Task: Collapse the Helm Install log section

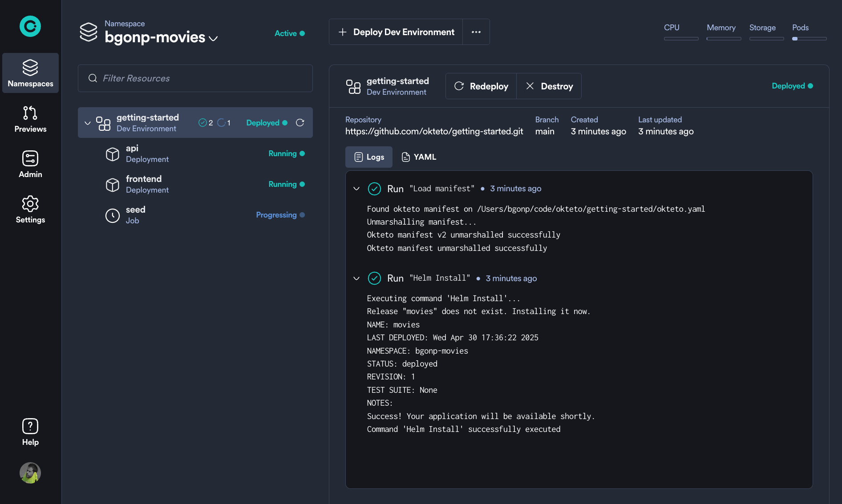Action: [x=356, y=278]
